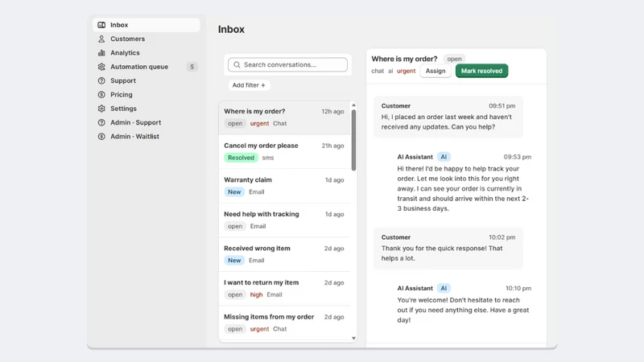Click the customer message sent at 10:02 pm
644x362 pixels.
448,249
